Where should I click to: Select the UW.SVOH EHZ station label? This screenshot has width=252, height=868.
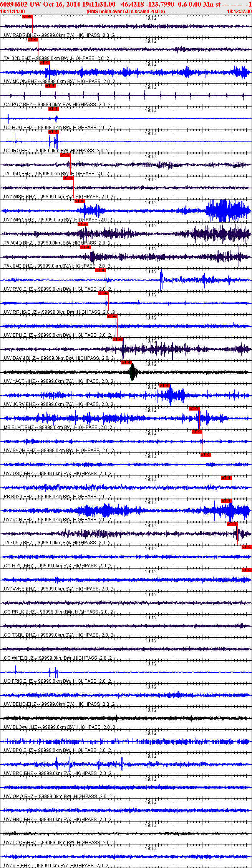click(x=20, y=451)
